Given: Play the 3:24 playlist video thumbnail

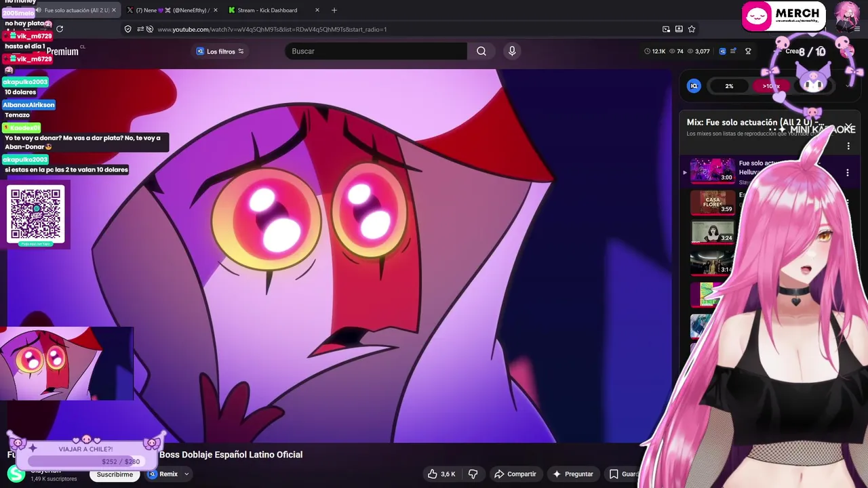Looking at the screenshot, I should pos(712,231).
